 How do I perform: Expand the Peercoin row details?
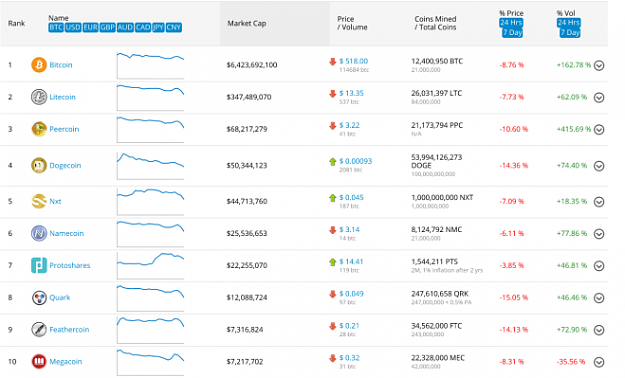click(x=599, y=130)
